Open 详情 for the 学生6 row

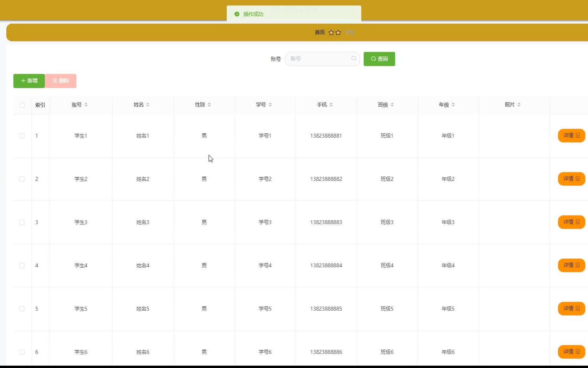(571, 352)
